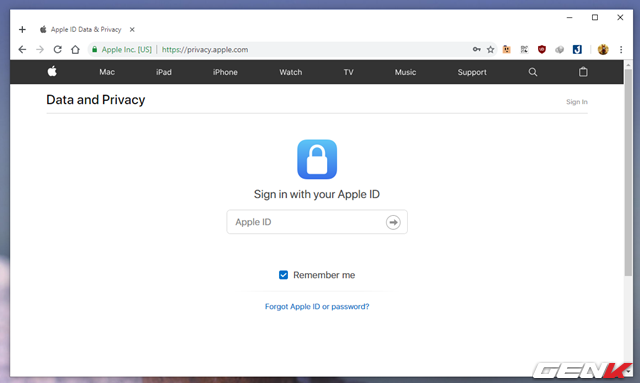
Task: Open the red shield ad blocker extension
Action: click(542, 49)
